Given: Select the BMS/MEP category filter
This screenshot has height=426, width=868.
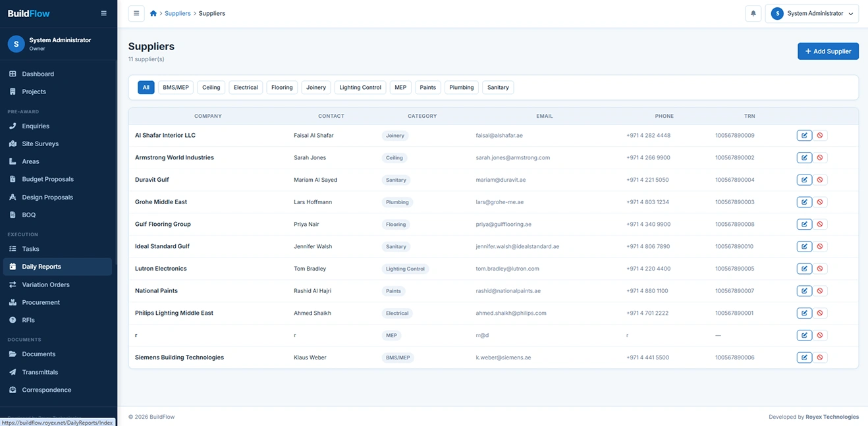Looking at the screenshot, I should (176, 88).
